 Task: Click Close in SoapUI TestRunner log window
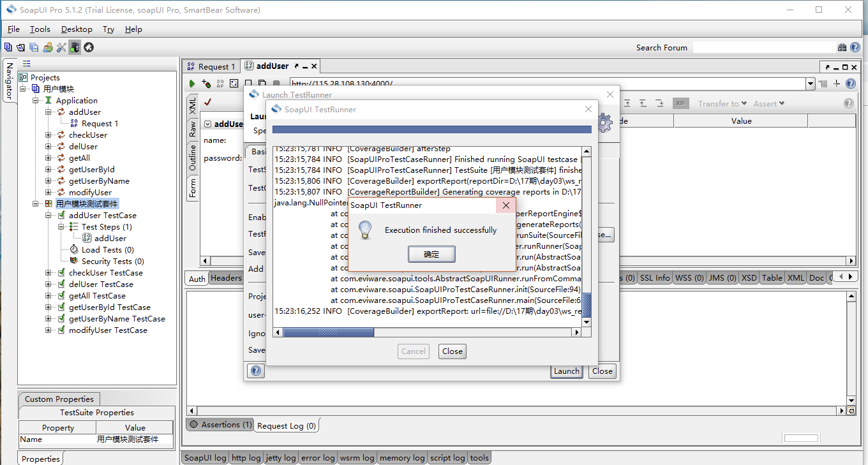pos(452,351)
